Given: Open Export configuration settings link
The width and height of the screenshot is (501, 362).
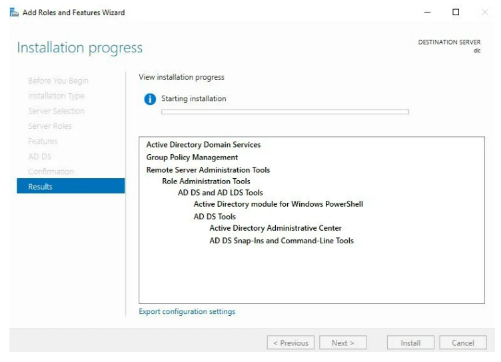Looking at the screenshot, I should click(x=187, y=311).
